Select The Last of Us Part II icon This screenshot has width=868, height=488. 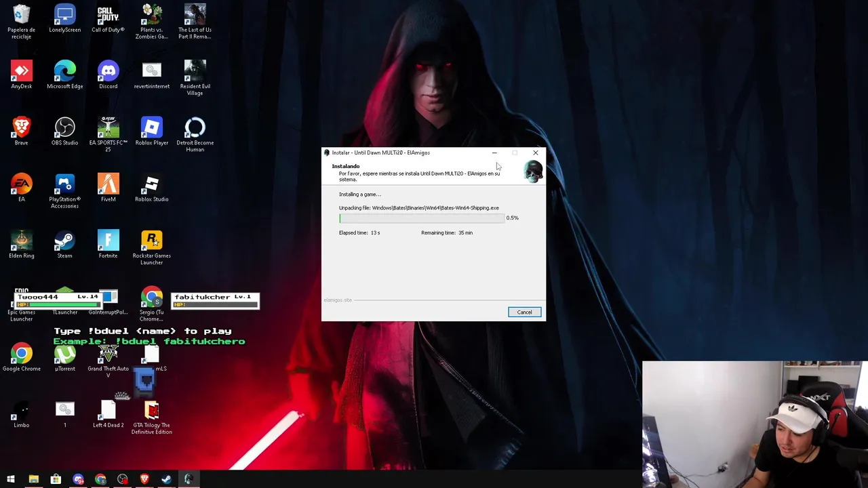tap(195, 22)
